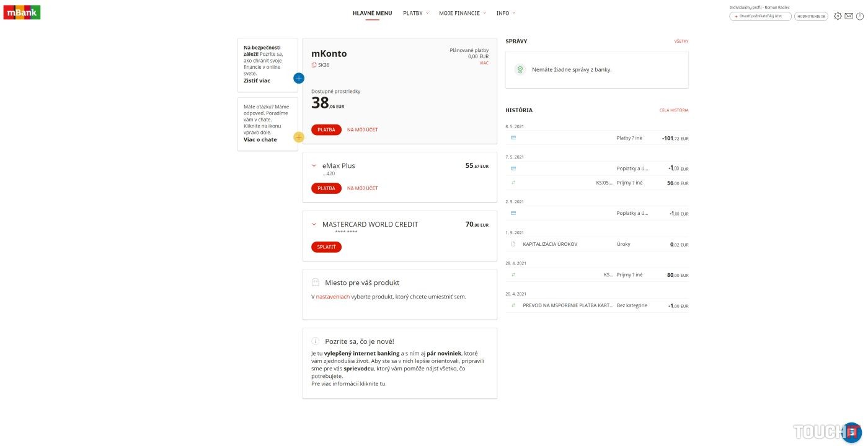
Task: Click the 70,00 EUR Mastercard balance
Action: [477, 225]
